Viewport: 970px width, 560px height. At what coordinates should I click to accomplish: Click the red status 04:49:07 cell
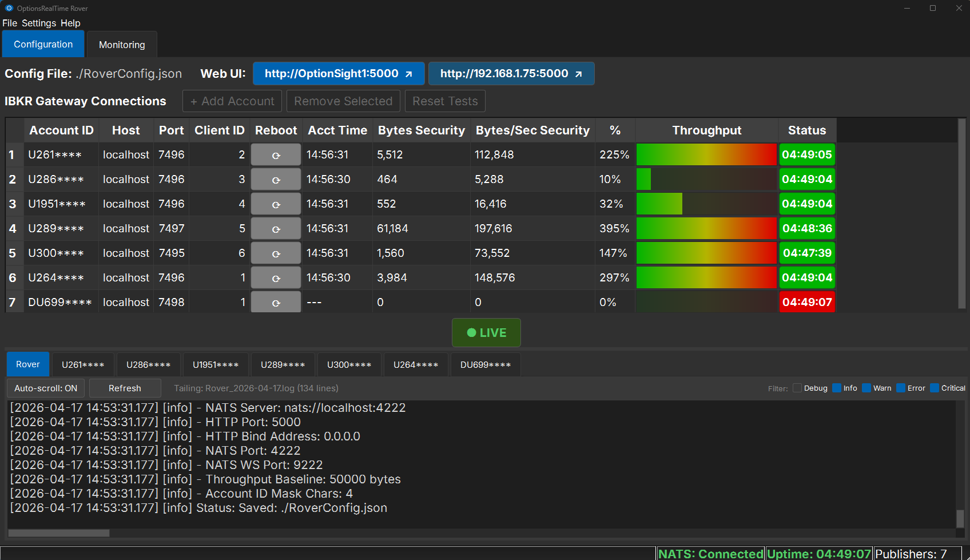tap(807, 301)
